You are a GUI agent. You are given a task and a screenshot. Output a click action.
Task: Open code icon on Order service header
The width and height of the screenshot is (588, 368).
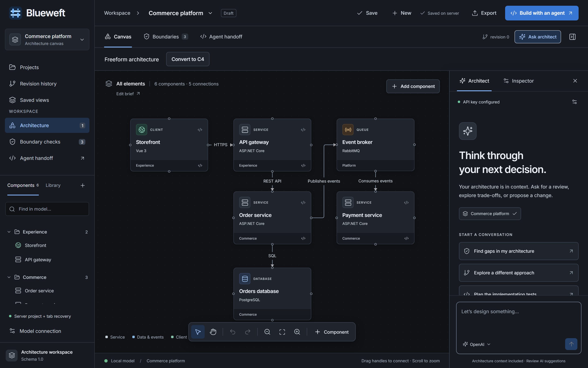(303, 202)
